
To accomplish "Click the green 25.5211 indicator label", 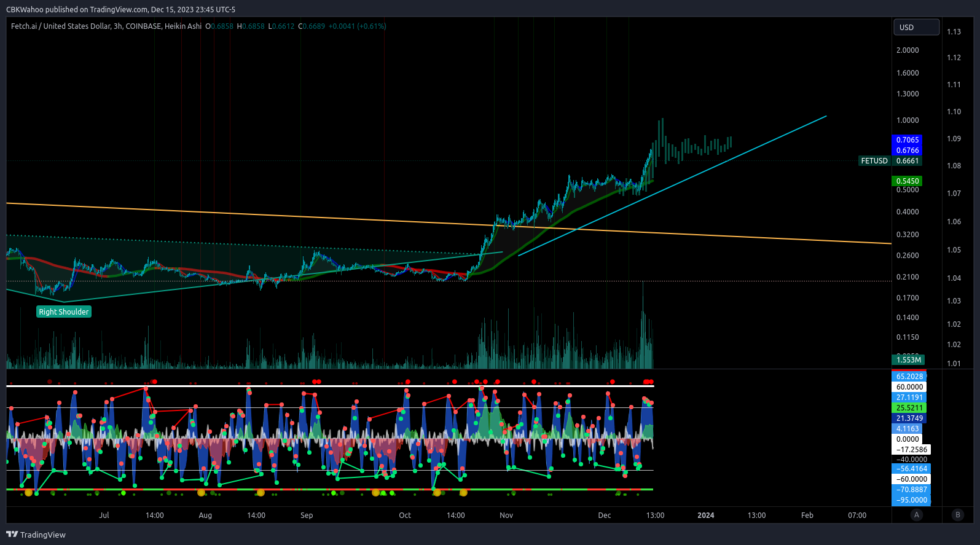I will pos(909,408).
